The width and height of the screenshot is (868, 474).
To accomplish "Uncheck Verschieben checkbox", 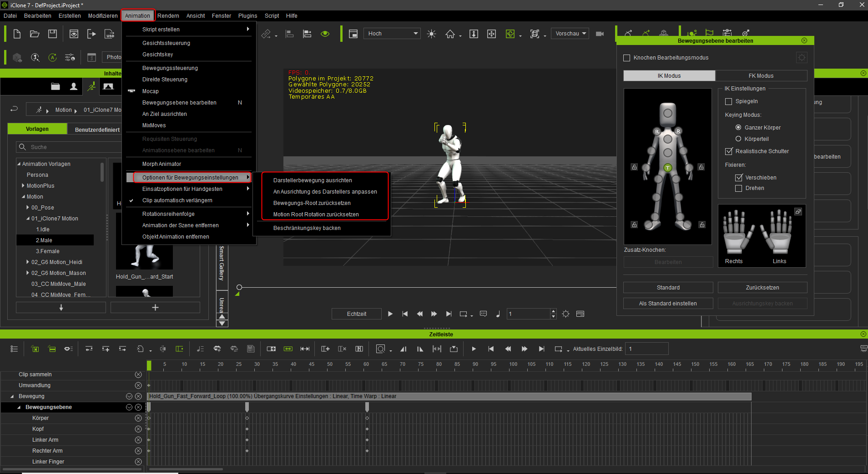I will point(738,178).
